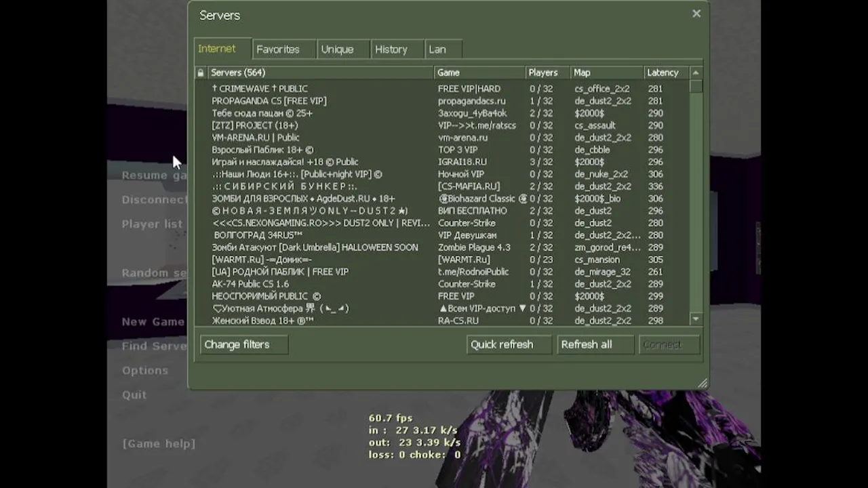Select the [UA] РОДНОЙ ПАБЛИК | FREE VIP server
Image resolution: width=868 pixels, height=488 pixels.
click(x=441, y=272)
